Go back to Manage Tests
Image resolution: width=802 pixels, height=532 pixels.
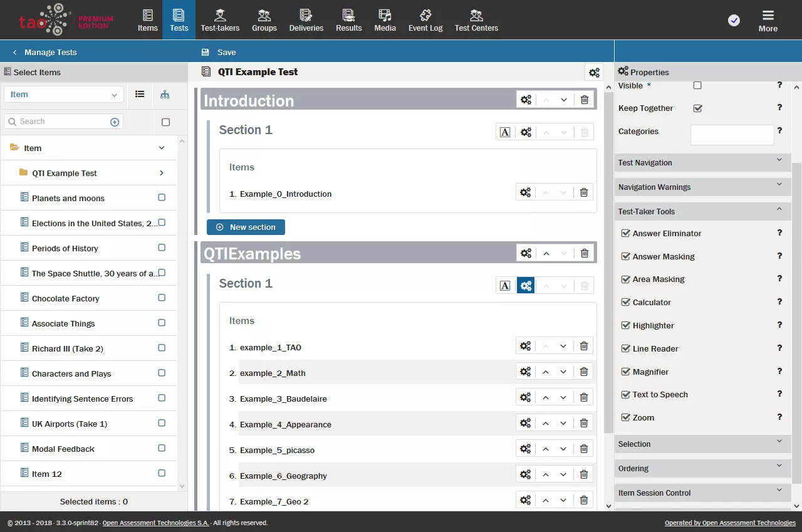coord(44,52)
